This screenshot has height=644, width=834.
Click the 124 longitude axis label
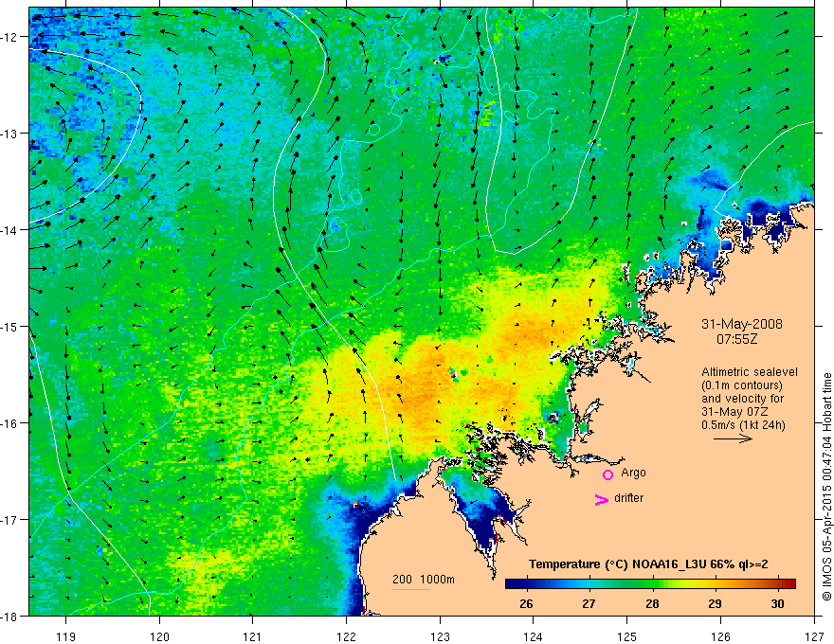[534, 636]
